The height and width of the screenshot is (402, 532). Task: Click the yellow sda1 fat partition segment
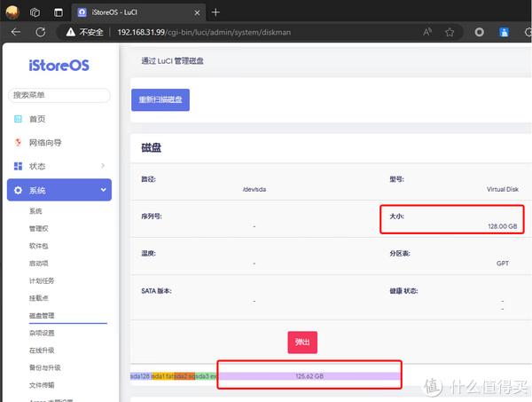[x=163, y=376]
